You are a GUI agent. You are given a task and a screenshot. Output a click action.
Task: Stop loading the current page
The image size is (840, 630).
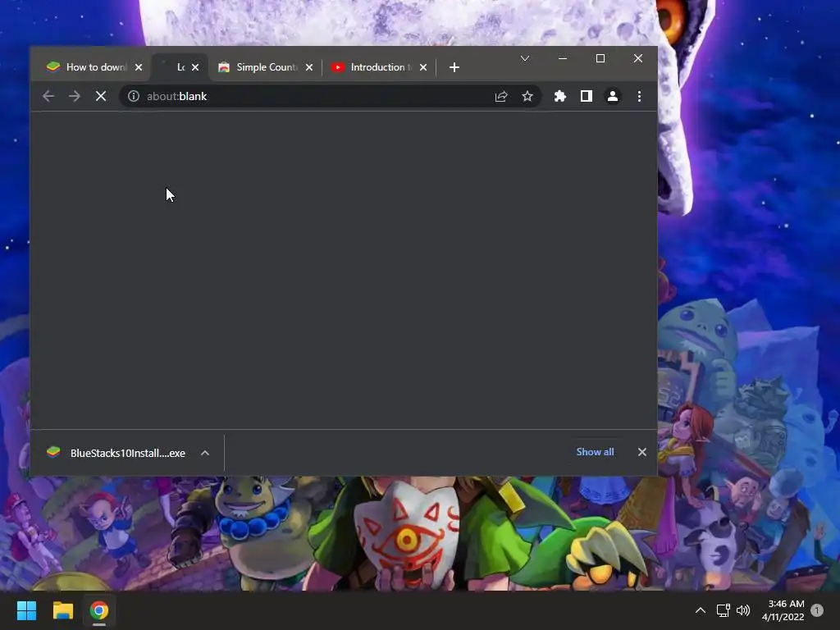tap(101, 97)
